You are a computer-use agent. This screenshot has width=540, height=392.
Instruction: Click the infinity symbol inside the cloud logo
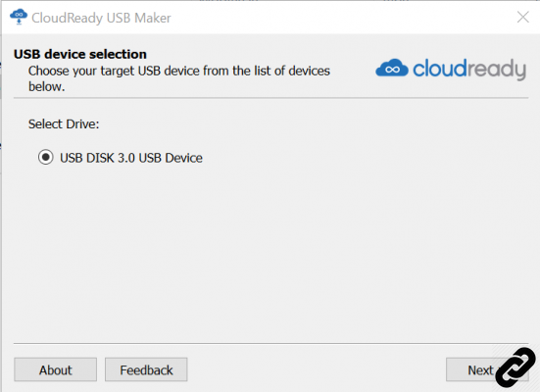click(x=392, y=70)
